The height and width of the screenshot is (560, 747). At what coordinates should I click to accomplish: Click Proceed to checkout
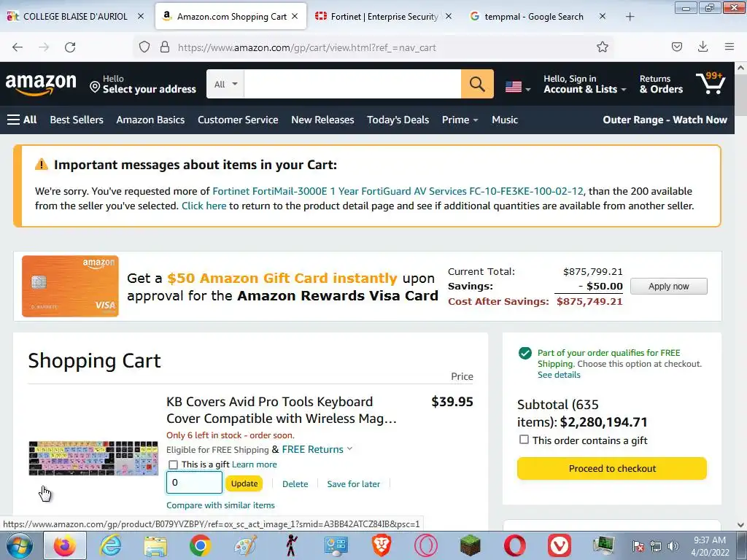point(612,469)
